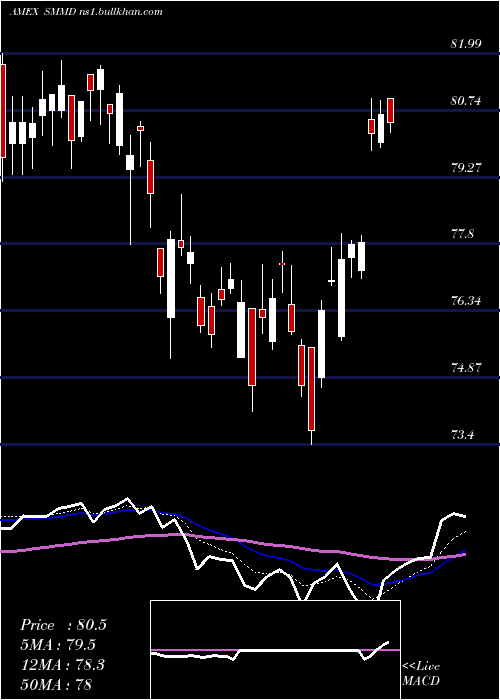This screenshot has height=700, width=500.
Task: Click the Price : 80.5 readout
Action: [x=63, y=625]
